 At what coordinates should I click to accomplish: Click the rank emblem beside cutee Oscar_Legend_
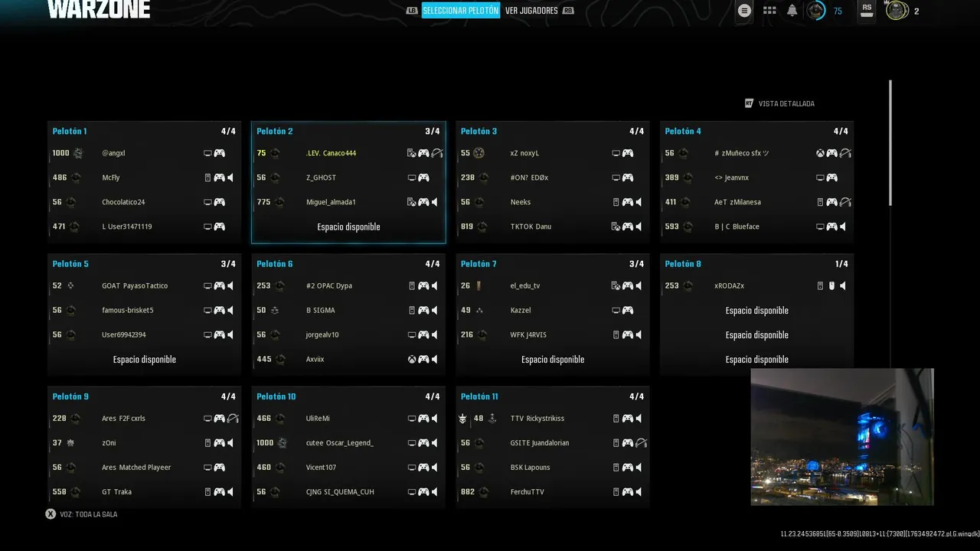click(x=283, y=443)
